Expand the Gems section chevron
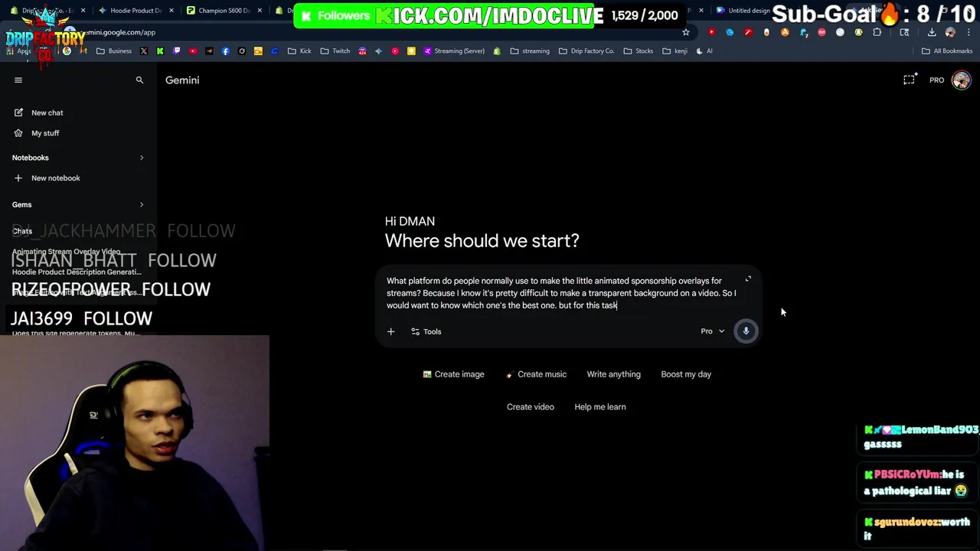Screen dimensions: 980x551 pyautogui.click(x=142, y=204)
